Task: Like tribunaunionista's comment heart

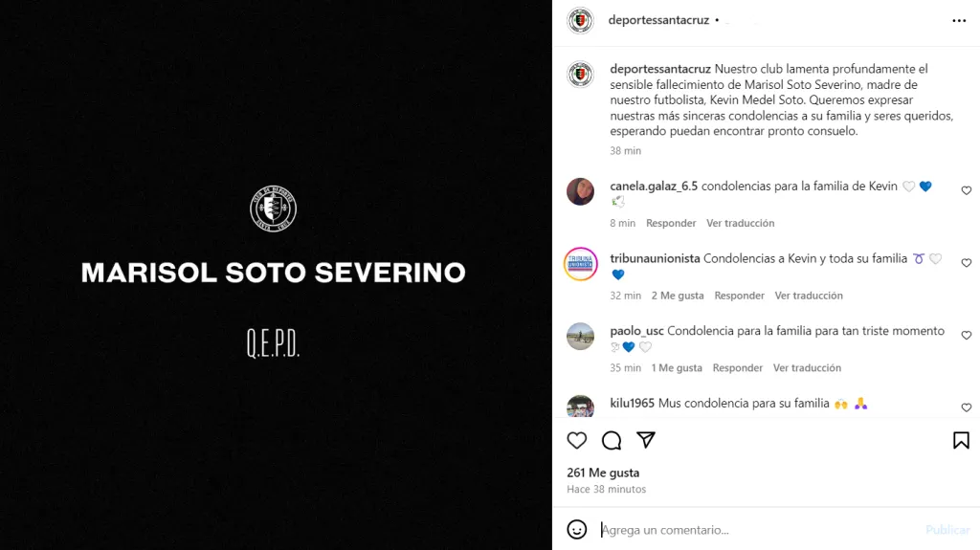Action: pyautogui.click(x=967, y=263)
